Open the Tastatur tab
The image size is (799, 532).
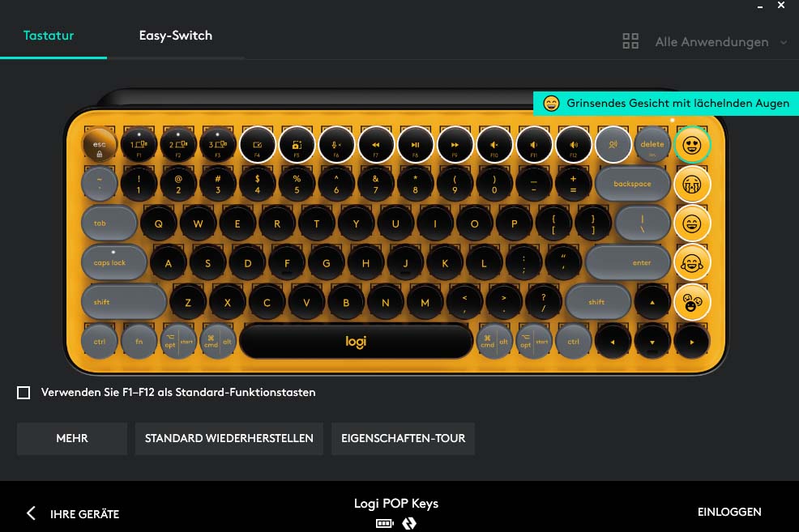point(49,36)
